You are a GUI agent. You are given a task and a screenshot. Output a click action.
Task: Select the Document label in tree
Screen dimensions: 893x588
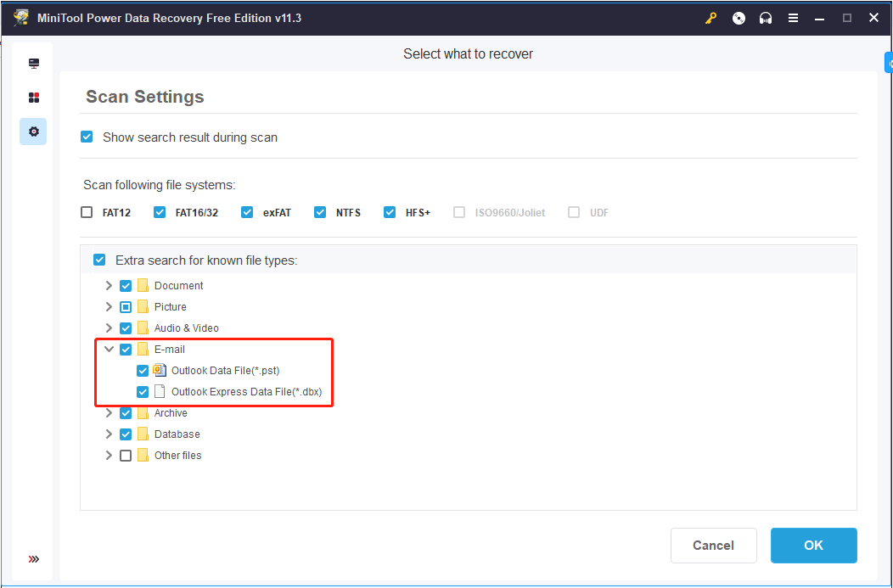coord(179,286)
